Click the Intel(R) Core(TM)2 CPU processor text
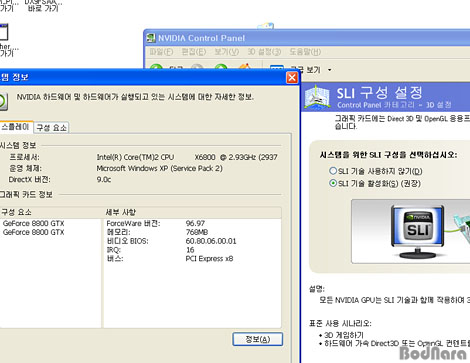Screen dimensions: 470x363 (x=135, y=157)
